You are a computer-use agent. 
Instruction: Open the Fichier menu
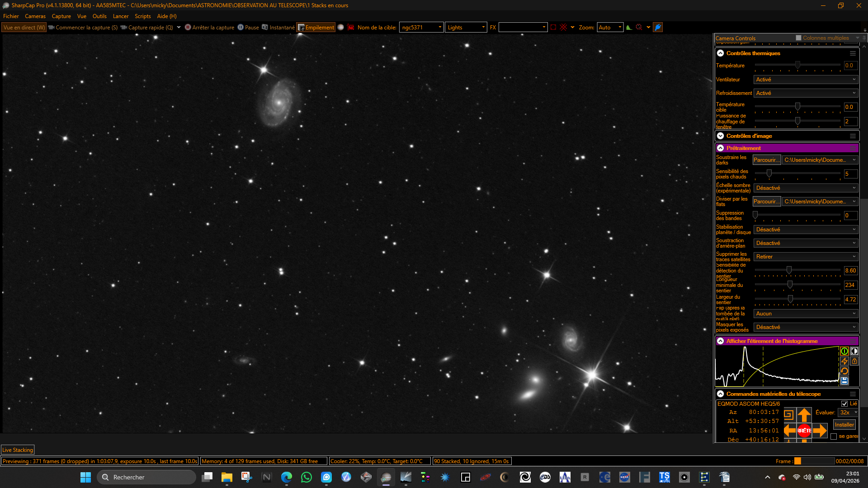[x=11, y=16]
